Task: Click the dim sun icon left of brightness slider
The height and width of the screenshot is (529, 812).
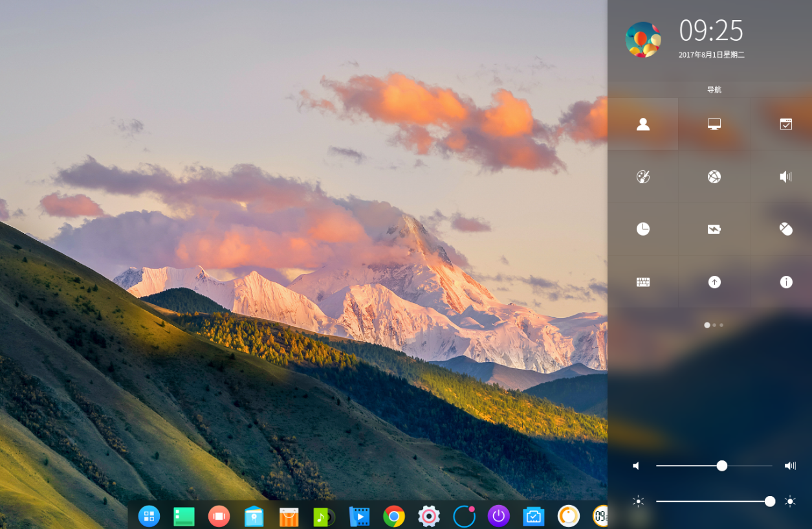Action: 639,501
